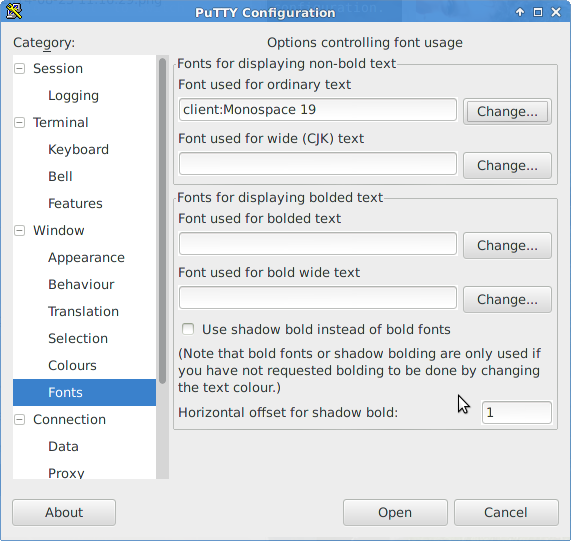Click the bold wide text font field
Viewport: 571px width, 541px height.
point(318,297)
